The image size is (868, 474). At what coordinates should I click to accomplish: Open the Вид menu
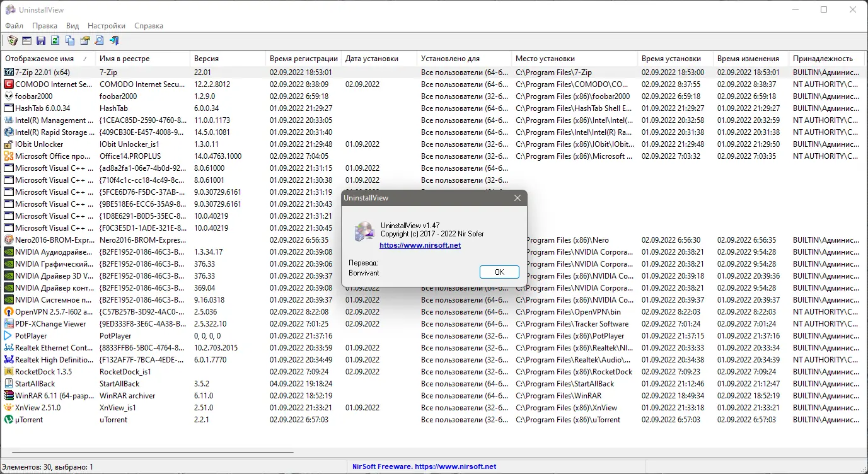tap(72, 26)
